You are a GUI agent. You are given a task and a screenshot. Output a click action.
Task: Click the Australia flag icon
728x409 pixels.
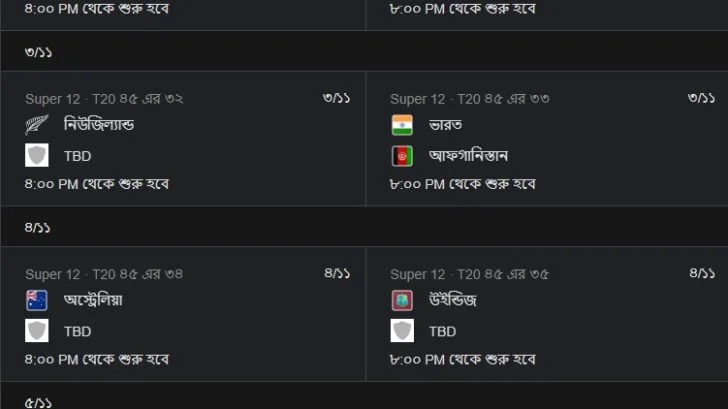click(37, 300)
